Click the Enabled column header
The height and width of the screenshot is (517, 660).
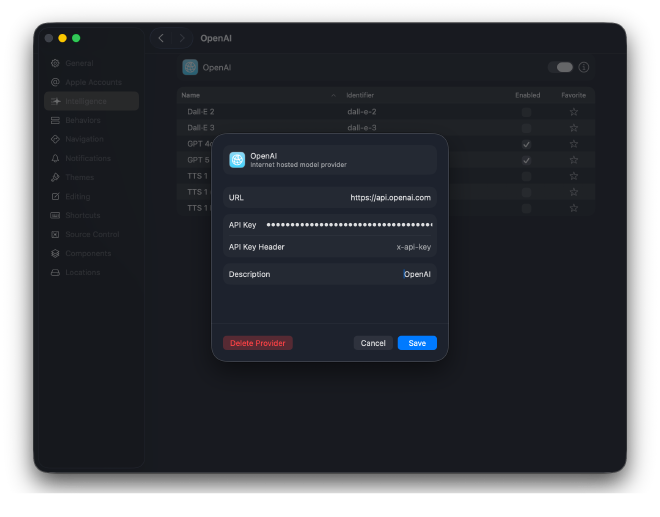pos(527,95)
